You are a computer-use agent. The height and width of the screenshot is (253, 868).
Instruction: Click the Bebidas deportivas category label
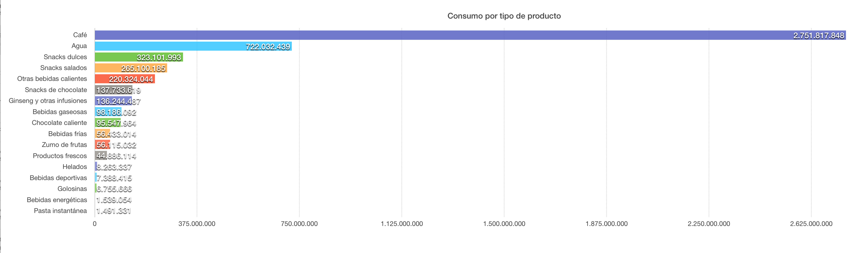58,178
